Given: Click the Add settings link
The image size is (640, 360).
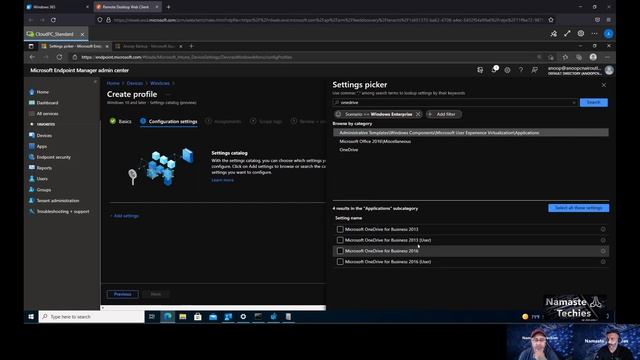Looking at the screenshot, I should click(x=124, y=216).
